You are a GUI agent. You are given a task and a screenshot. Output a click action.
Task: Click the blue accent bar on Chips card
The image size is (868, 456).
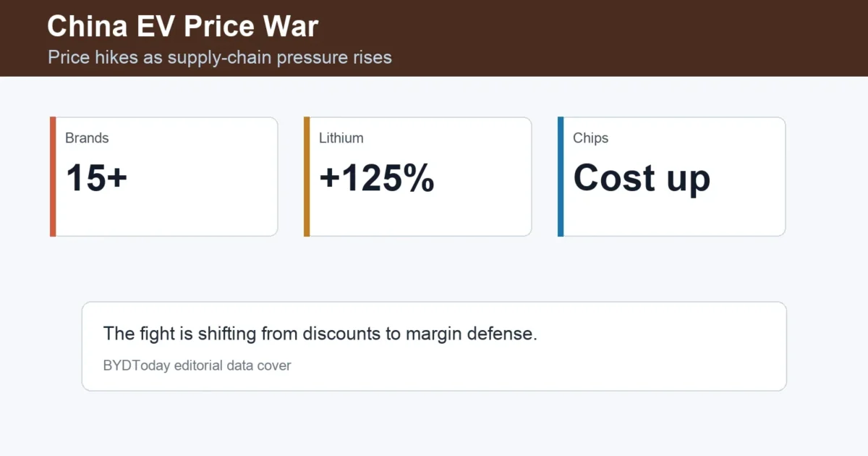(561, 177)
